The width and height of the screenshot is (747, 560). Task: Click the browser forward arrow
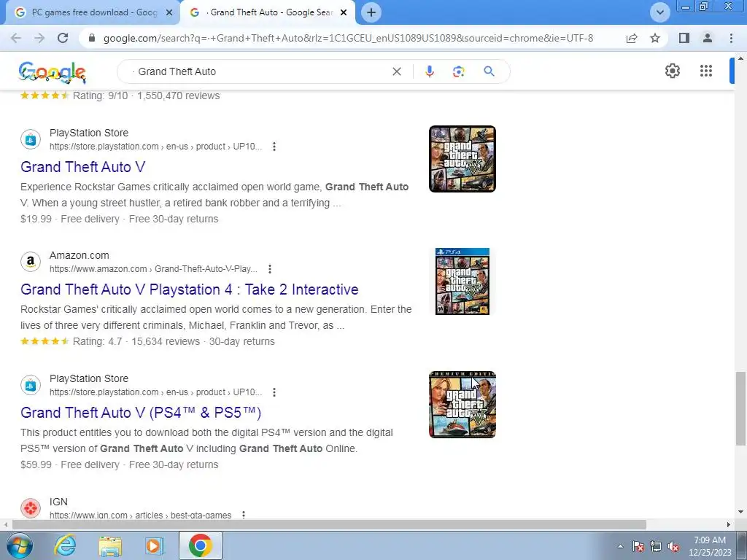coord(39,38)
